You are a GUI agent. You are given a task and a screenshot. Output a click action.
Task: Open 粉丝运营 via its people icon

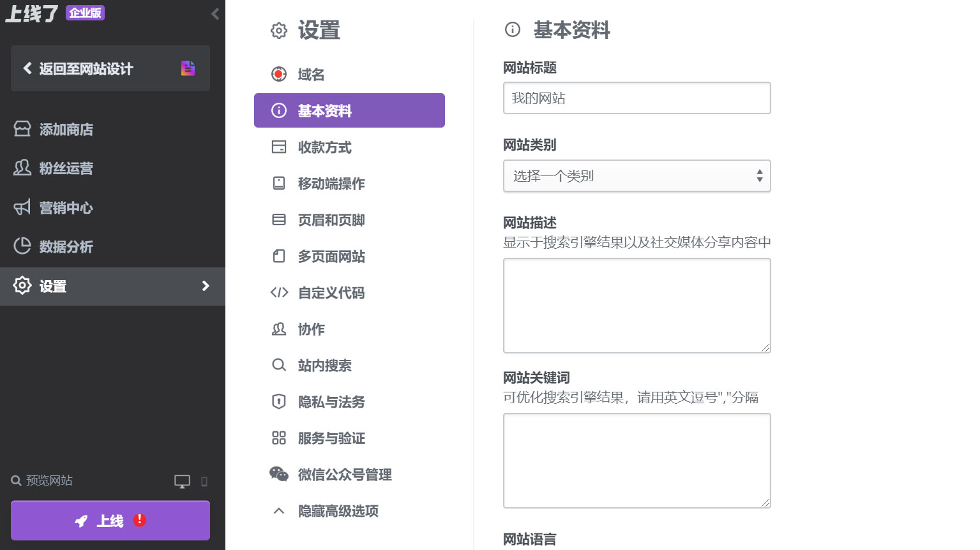[x=22, y=168]
